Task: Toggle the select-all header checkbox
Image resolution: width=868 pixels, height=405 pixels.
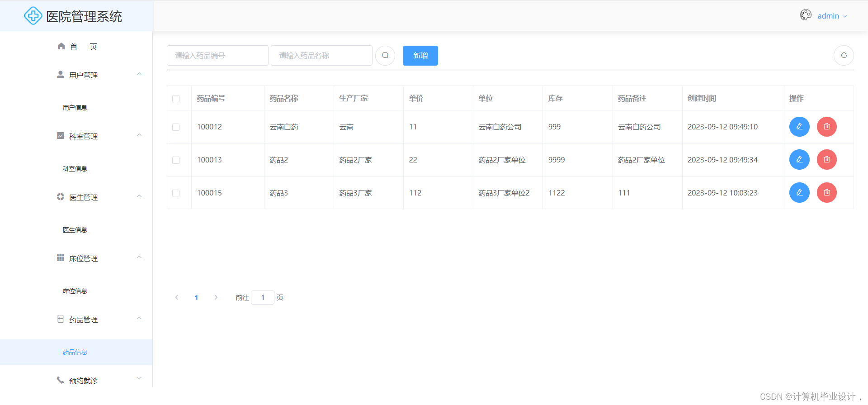Action: 176,99
